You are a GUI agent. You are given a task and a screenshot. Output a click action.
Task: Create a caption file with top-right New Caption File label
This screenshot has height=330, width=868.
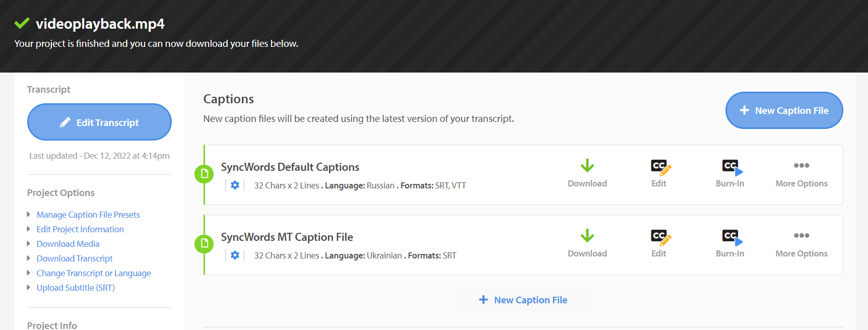(791, 110)
